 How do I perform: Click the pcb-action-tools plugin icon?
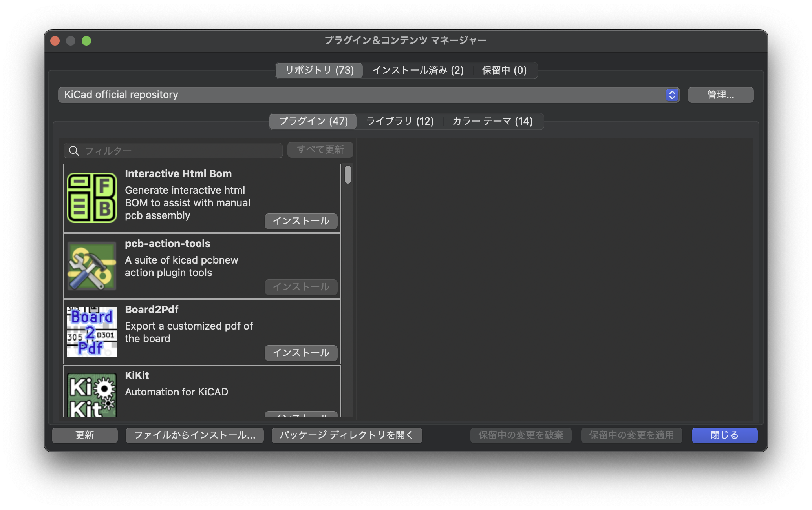[x=92, y=266]
